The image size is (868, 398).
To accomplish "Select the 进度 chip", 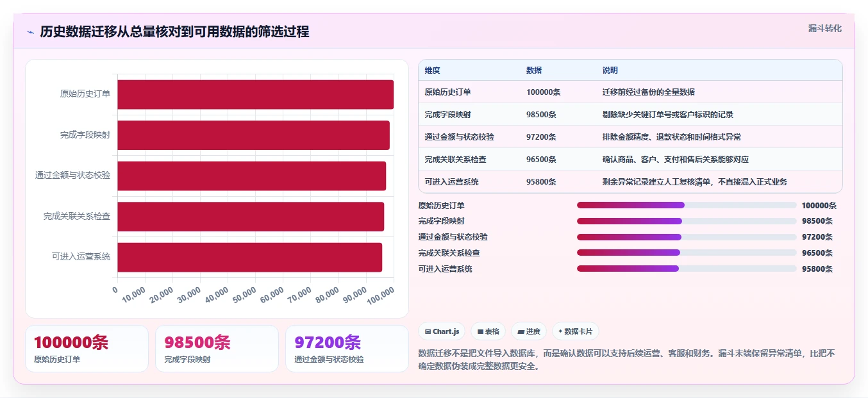I will pyautogui.click(x=529, y=331).
